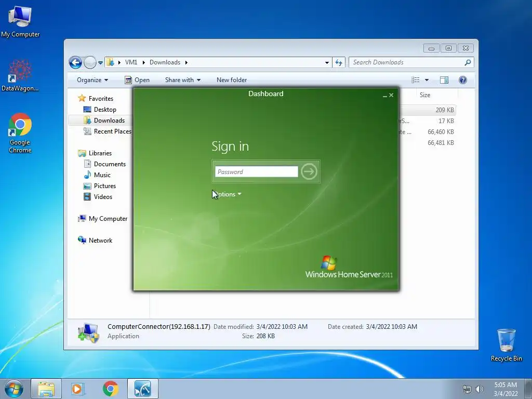Open the Recycle Bin

click(x=506, y=345)
